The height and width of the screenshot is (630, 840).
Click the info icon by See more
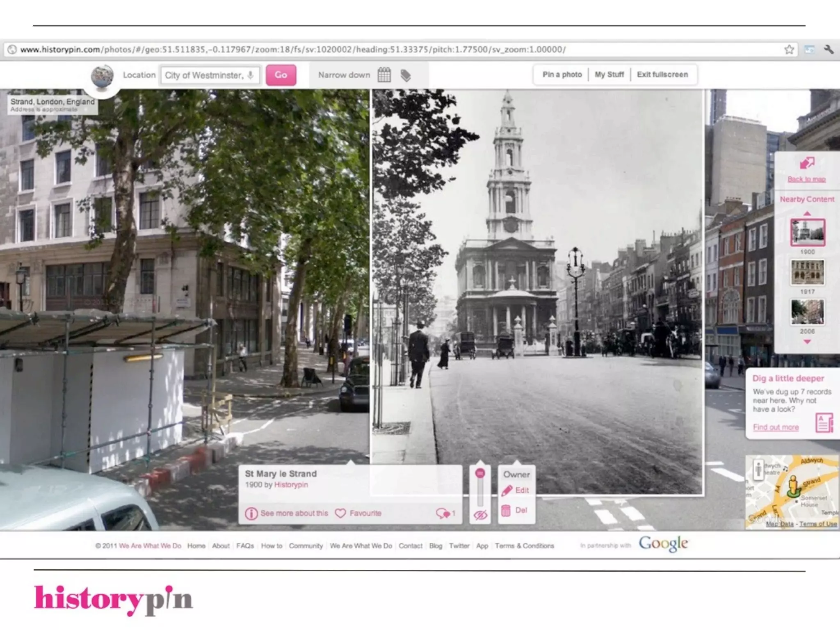point(251,514)
